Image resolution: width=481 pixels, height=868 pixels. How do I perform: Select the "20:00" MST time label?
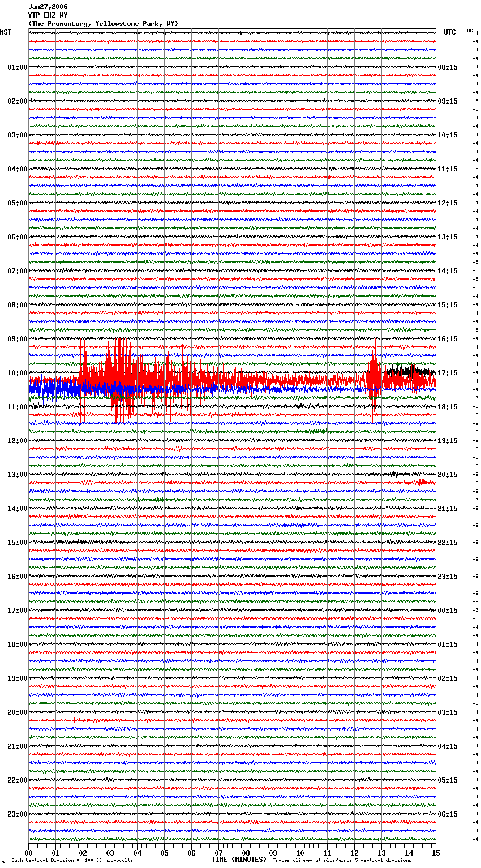click(18, 712)
